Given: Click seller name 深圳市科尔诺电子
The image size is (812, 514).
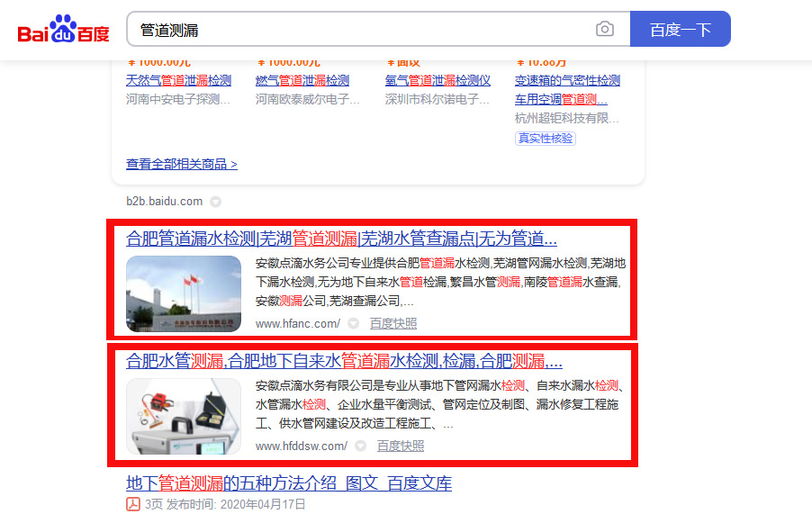Looking at the screenshot, I should (x=437, y=99).
